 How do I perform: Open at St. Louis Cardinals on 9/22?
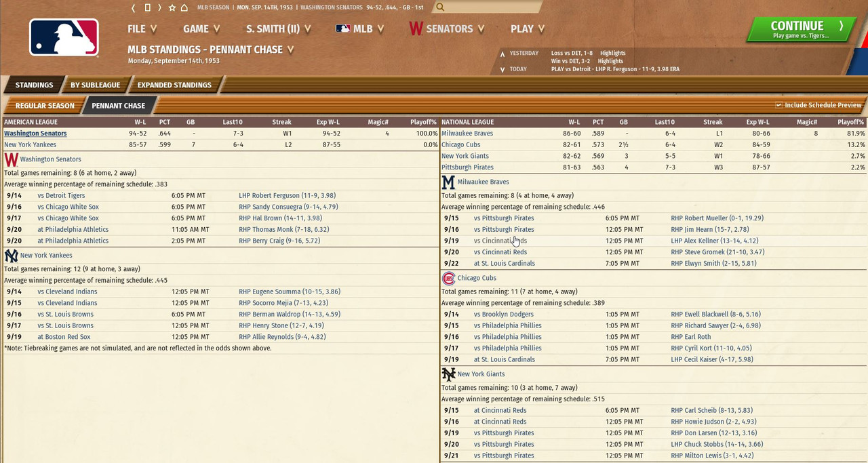[x=504, y=264]
